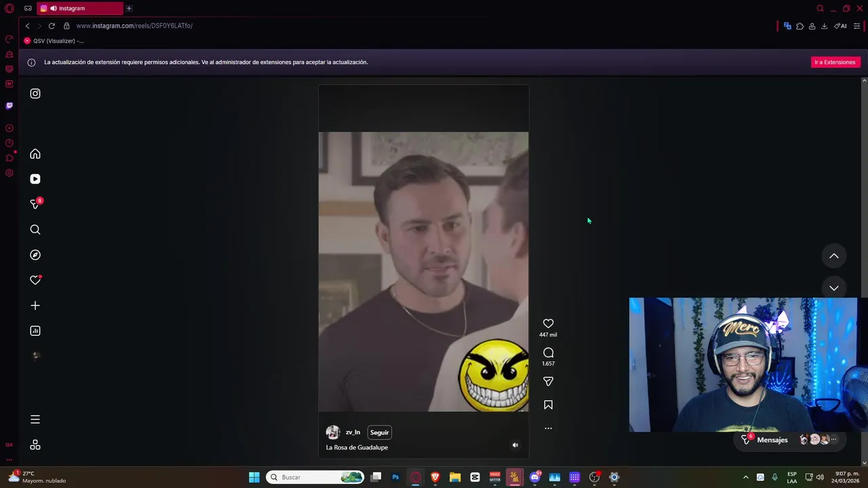This screenshot has height=488, width=868.
Task: Click the site lock security icon
Action: (x=66, y=26)
